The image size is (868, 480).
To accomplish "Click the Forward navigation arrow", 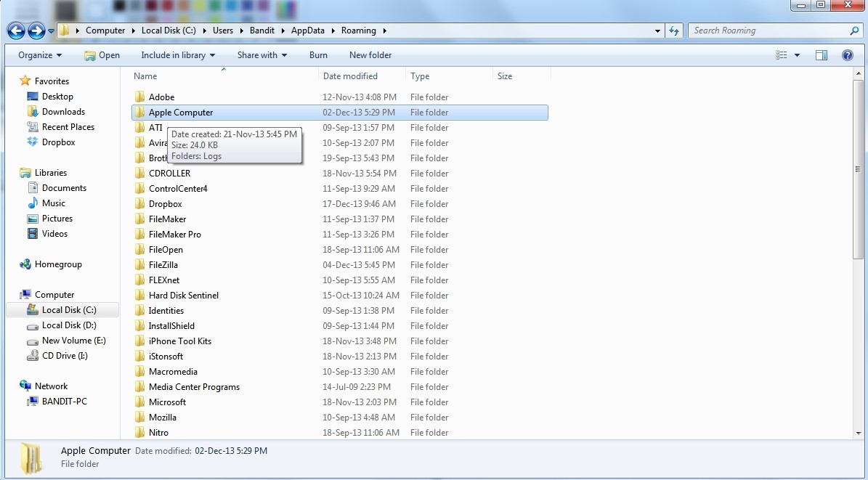I will coord(36,30).
